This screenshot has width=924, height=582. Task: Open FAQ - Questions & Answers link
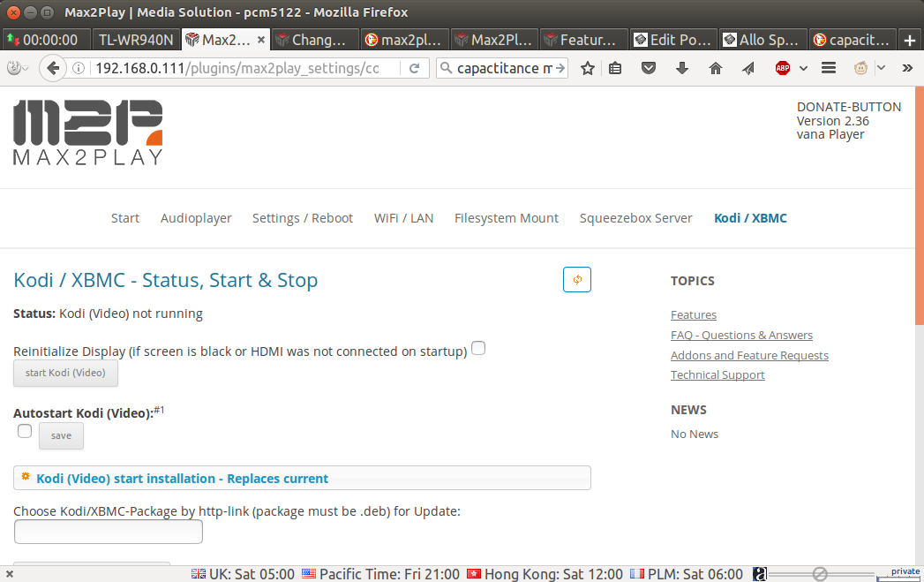(x=741, y=335)
